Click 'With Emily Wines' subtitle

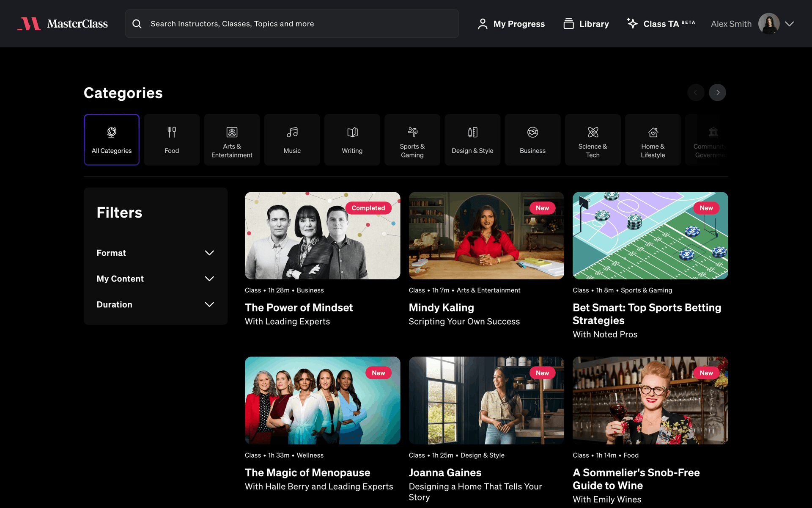tap(607, 499)
